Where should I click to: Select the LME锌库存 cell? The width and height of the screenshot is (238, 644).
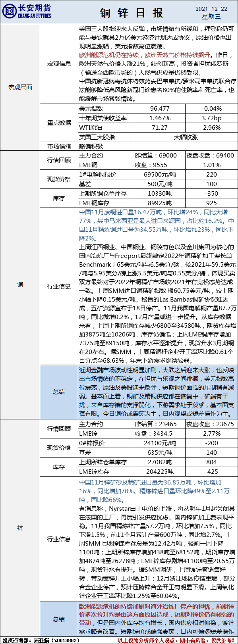pos(106,472)
